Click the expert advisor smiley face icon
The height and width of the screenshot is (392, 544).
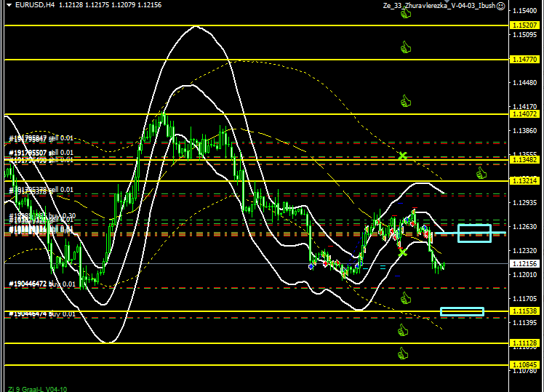tap(501, 6)
